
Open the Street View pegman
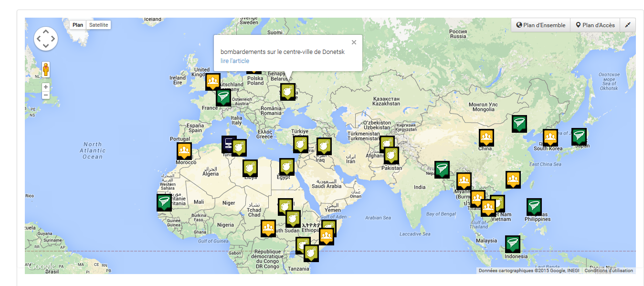46,70
